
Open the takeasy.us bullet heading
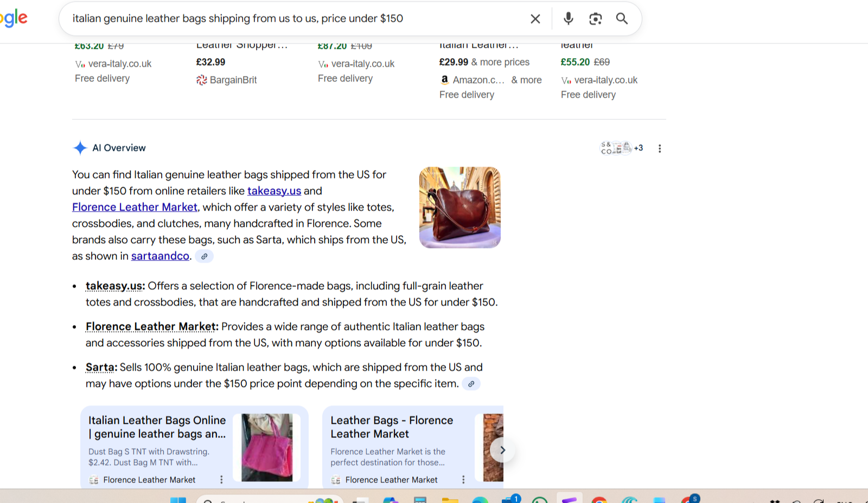(115, 286)
